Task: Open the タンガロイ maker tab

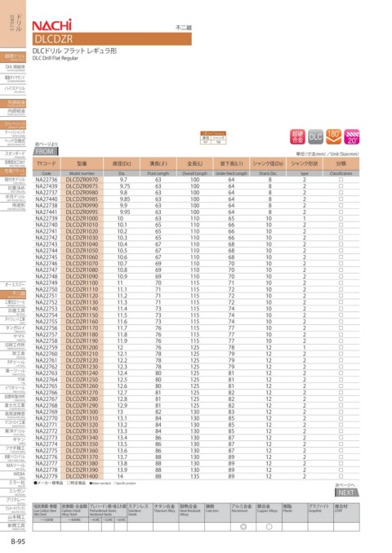Action: (x=13, y=328)
